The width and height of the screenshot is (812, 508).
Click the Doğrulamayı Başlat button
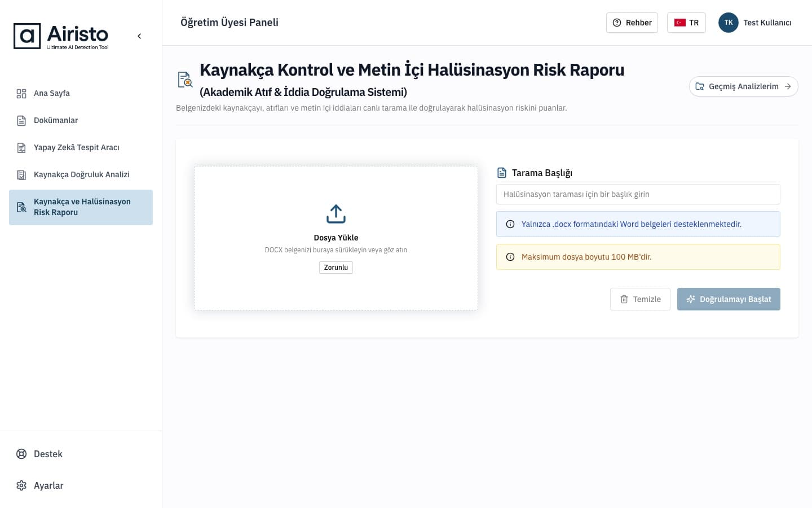click(729, 299)
